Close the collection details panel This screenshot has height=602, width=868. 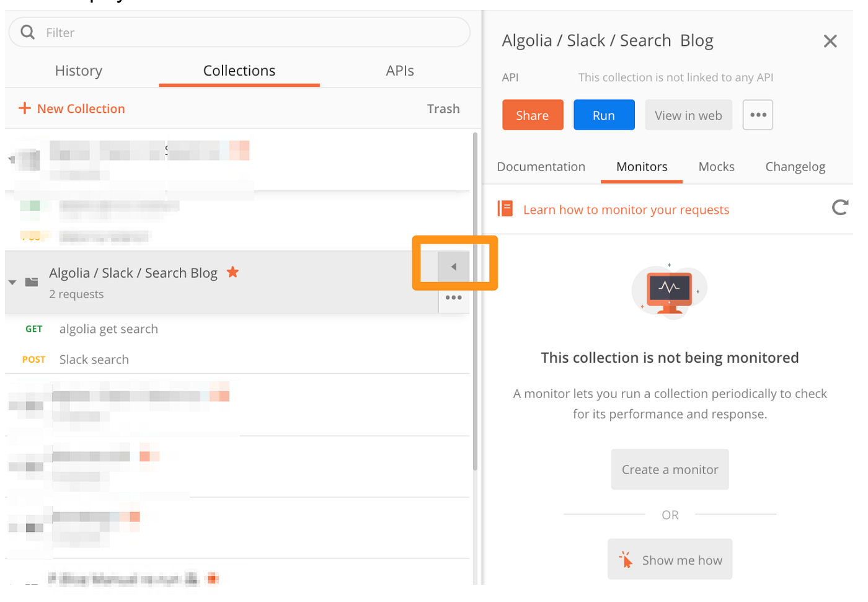pos(830,41)
